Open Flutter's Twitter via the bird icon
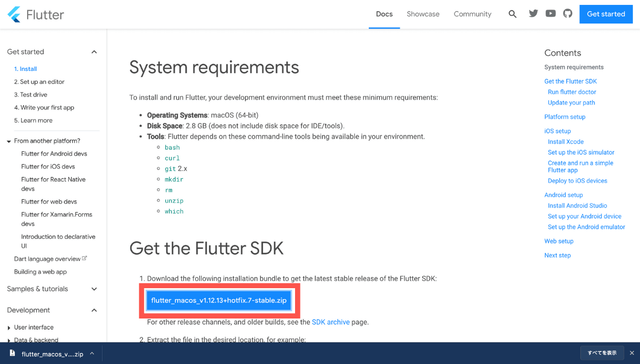This screenshot has width=640, height=364. tap(533, 14)
